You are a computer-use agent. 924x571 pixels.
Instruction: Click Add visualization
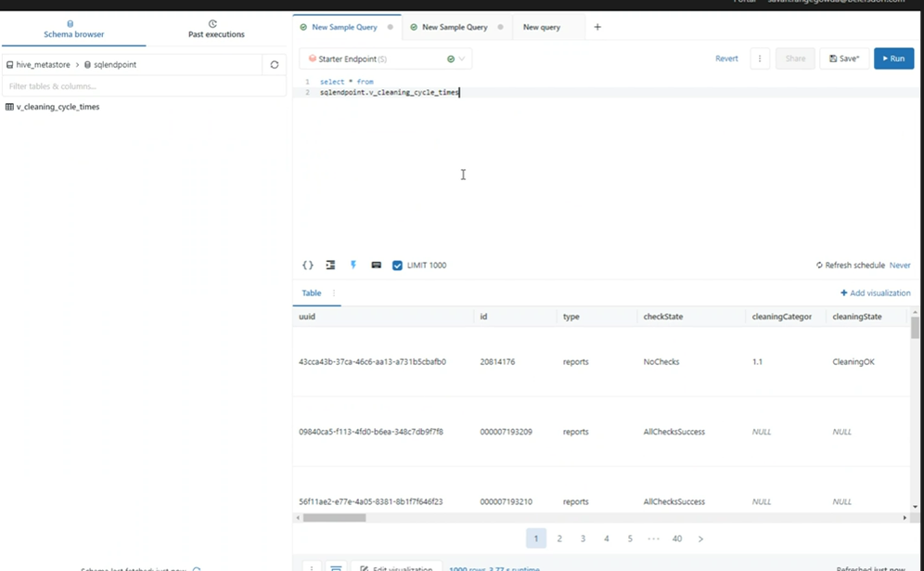(875, 293)
